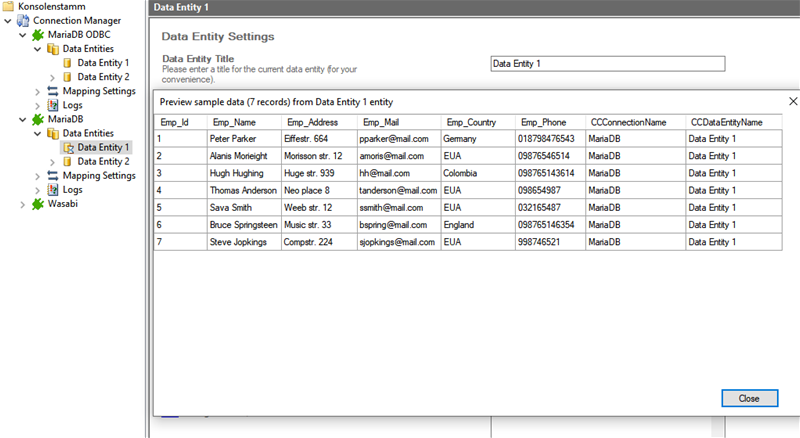Click Logs icon under MariaDB connection
This screenshot has height=438, width=800.
coord(53,190)
